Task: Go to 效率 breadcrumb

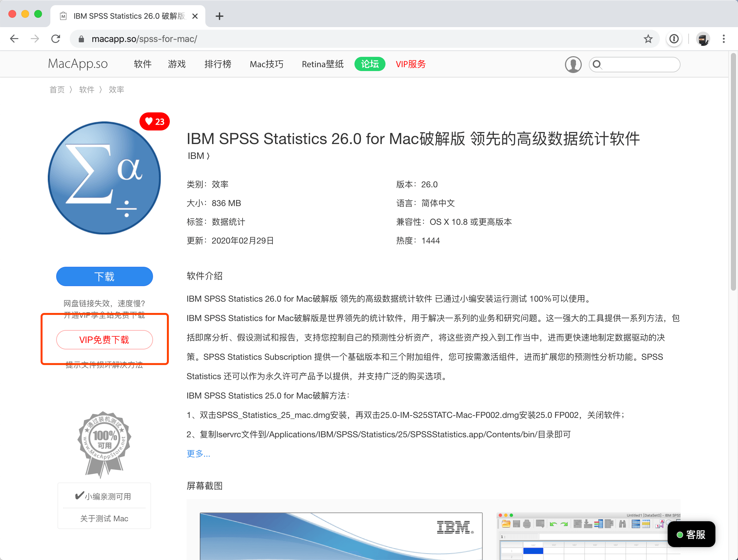Action: (117, 89)
